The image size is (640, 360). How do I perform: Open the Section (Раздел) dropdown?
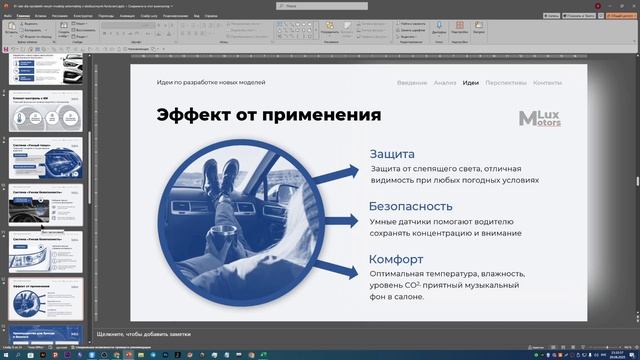tap(81, 36)
